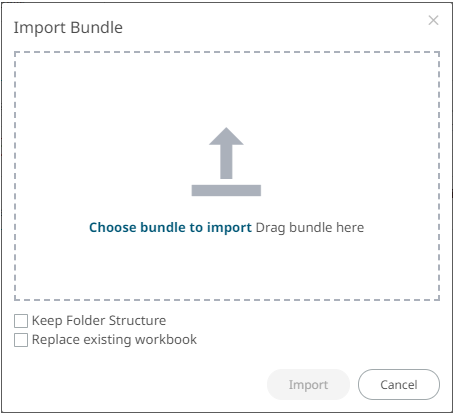The width and height of the screenshot is (456, 415).
Task: Select the rounded Cancel button
Action: [x=399, y=385]
